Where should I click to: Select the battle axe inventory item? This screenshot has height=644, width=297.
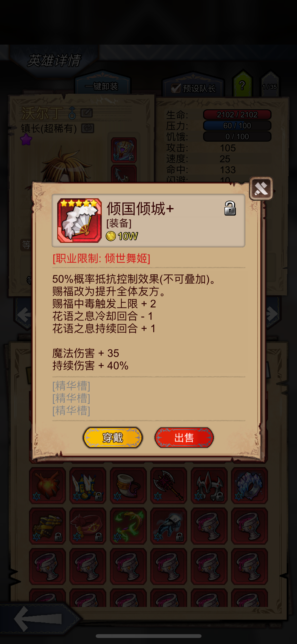coord(169,486)
